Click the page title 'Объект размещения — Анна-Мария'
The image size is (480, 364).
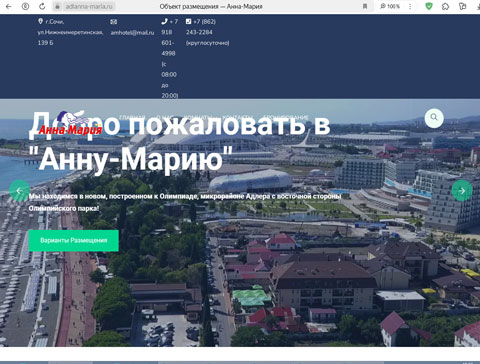(211, 6)
